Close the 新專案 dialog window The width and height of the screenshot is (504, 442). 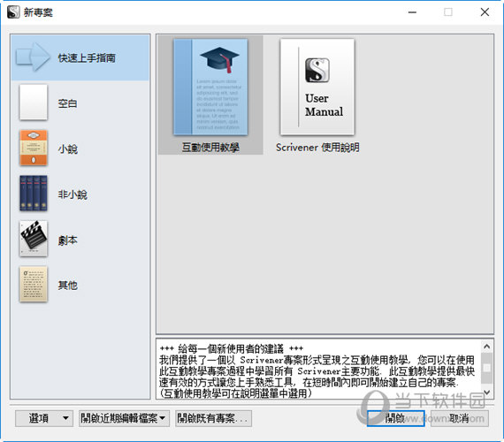point(485,12)
